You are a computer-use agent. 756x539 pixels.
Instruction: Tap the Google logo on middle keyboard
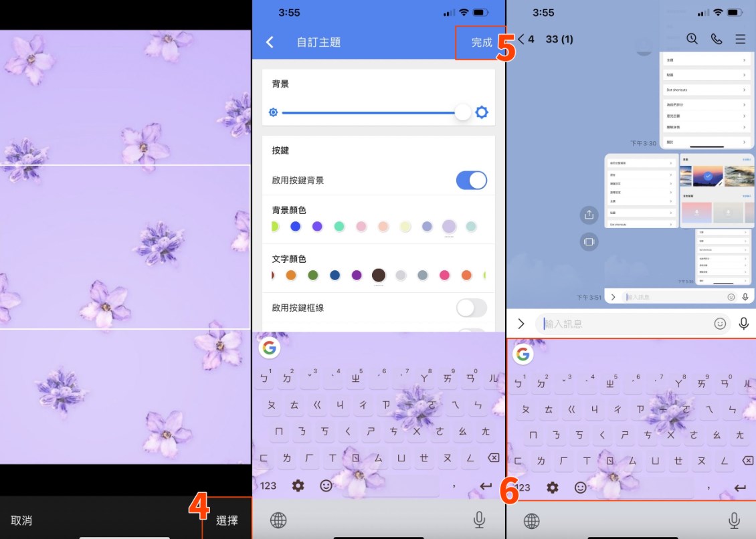click(x=269, y=348)
